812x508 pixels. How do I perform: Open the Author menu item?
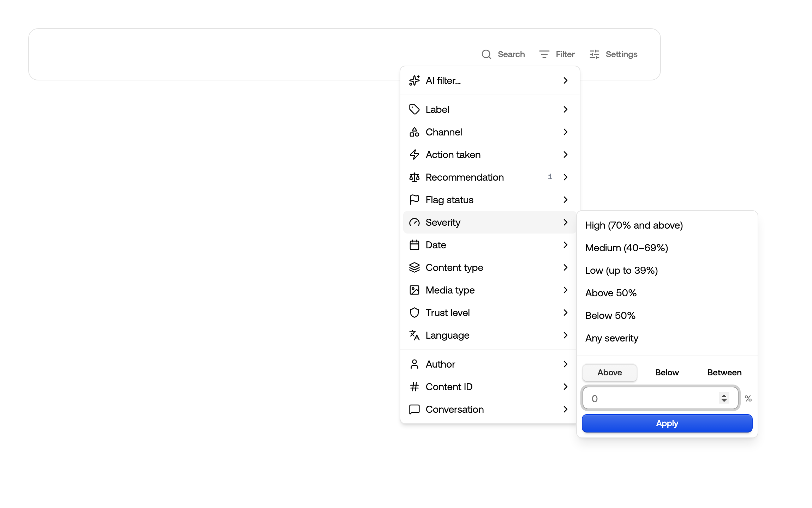tap(490, 364)
